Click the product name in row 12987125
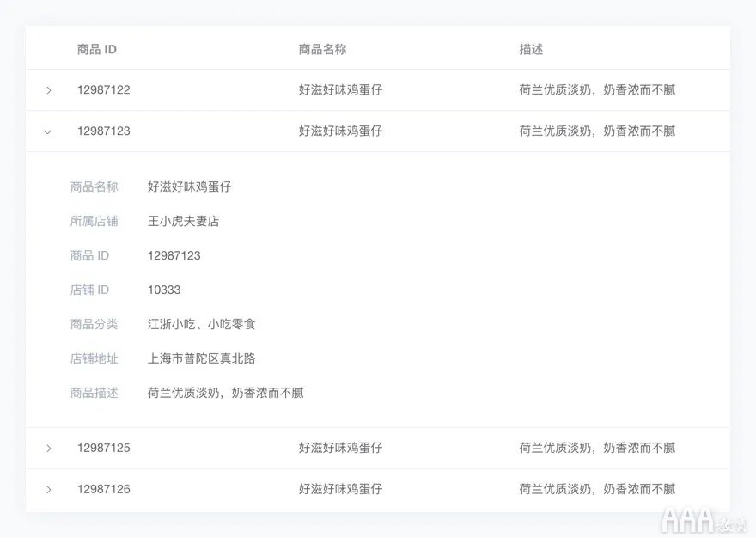756x538 pixels. [340, 448]
